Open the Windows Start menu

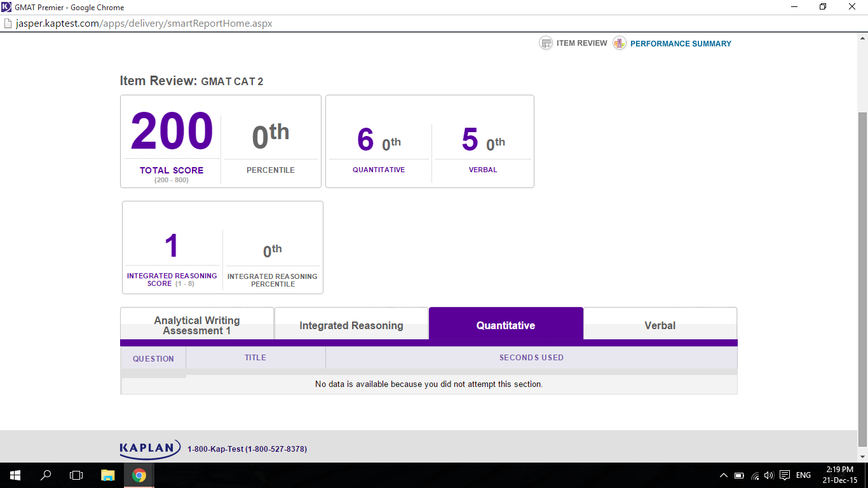13,475
